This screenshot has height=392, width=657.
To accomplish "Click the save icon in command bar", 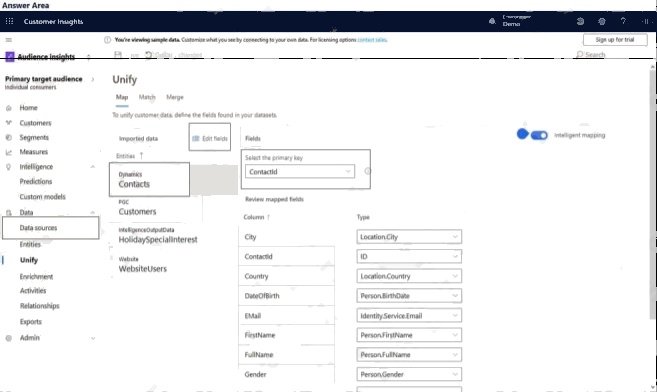I will click(118, 55).
